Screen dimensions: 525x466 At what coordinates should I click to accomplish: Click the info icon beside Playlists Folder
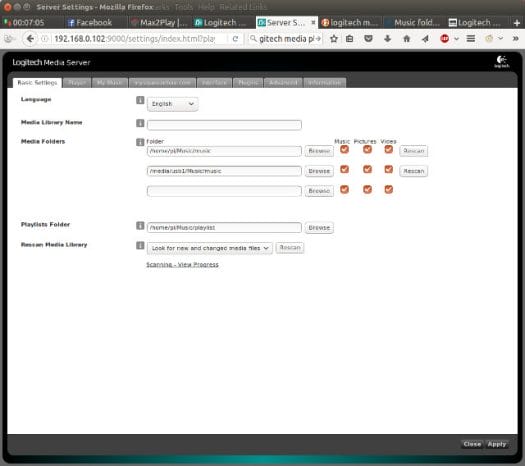click(x=140, y=226)
